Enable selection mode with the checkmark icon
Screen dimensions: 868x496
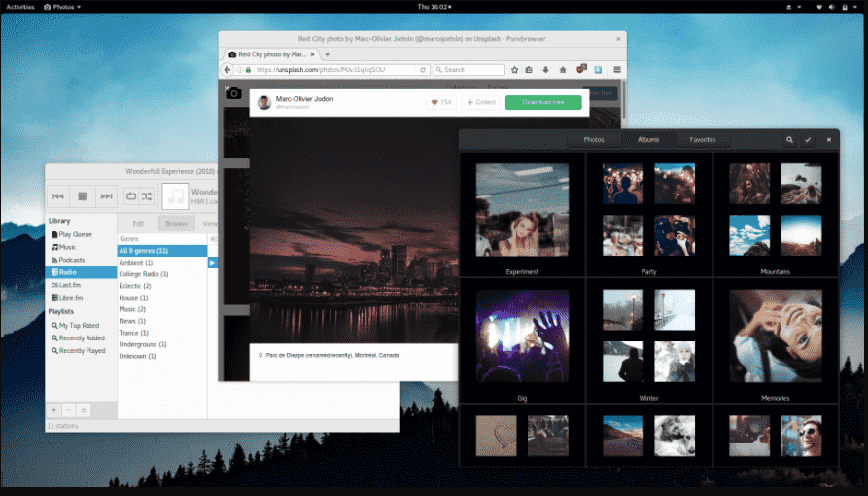[808, 140]
